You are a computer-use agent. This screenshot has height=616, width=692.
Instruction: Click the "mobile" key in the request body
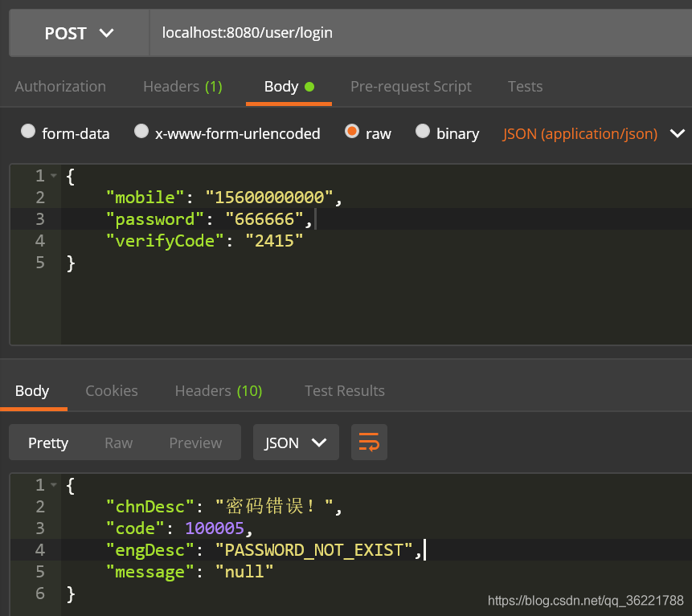click(x=145, y=198)
